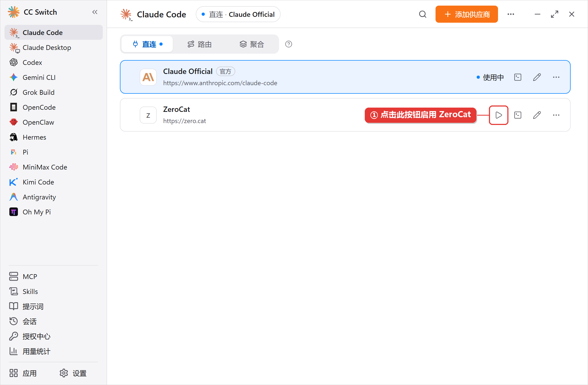This screenshot has height=385, width=588.
Task: Open 授权中心 authorization center
Action: (54, 336)
